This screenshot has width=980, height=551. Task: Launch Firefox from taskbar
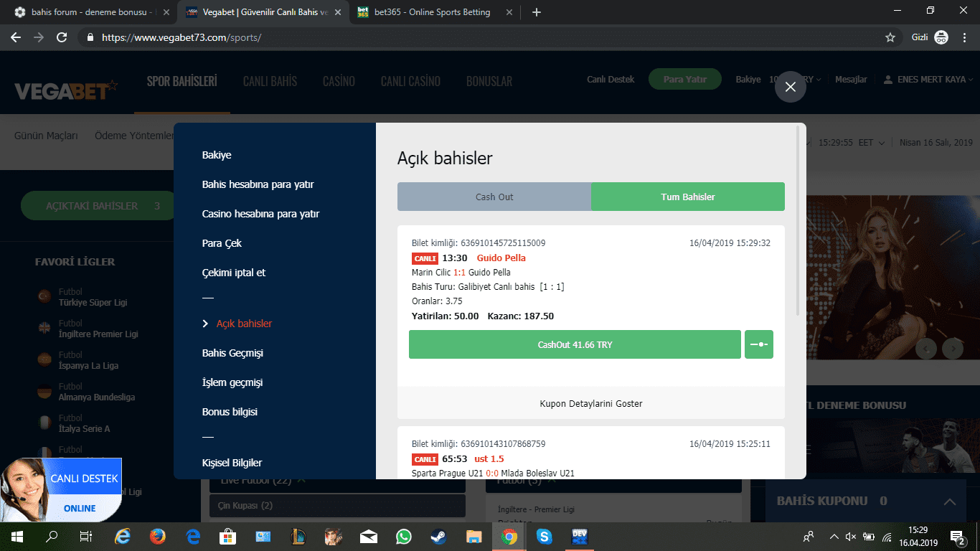pos(158,536)
